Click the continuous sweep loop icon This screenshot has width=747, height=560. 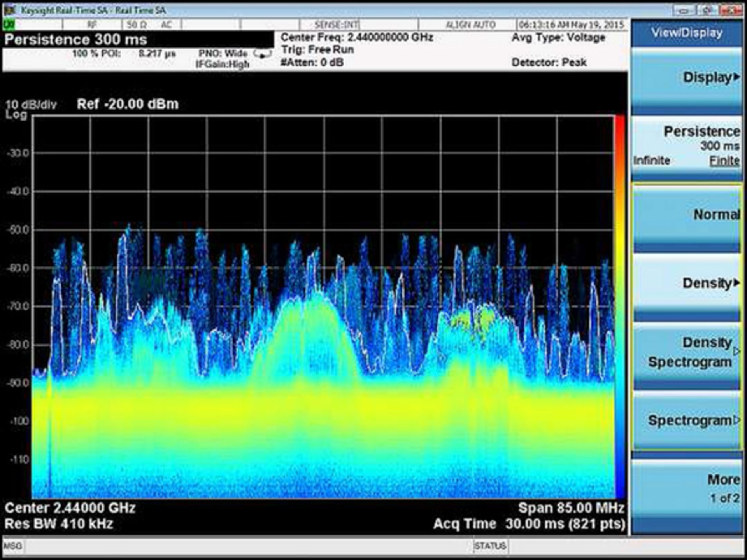(262, 54)
